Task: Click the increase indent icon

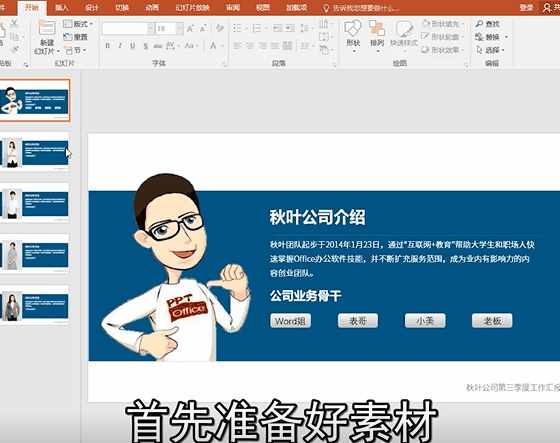Action: click(x=290, y=28)
